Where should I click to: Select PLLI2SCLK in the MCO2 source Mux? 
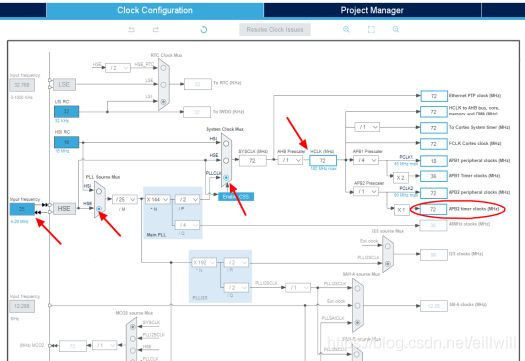point(133,339)
